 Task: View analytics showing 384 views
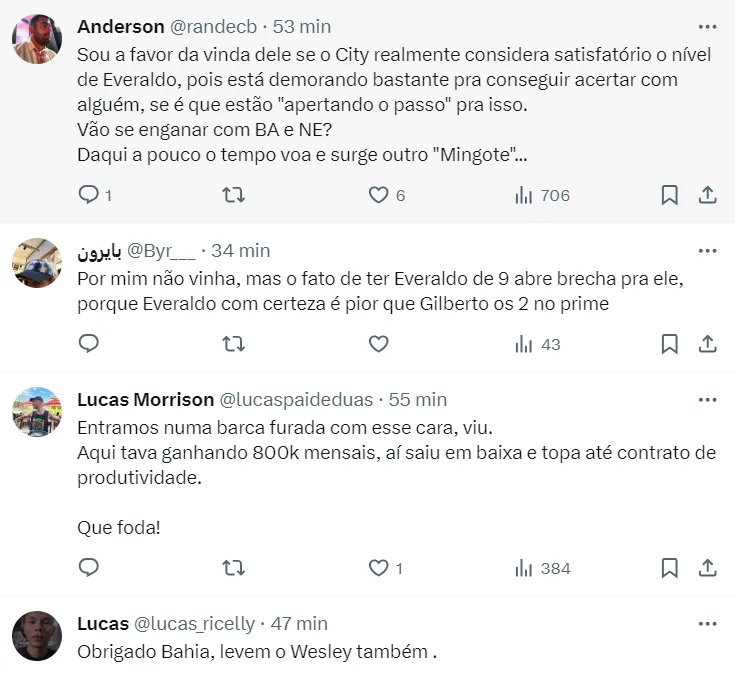(543, 568)
